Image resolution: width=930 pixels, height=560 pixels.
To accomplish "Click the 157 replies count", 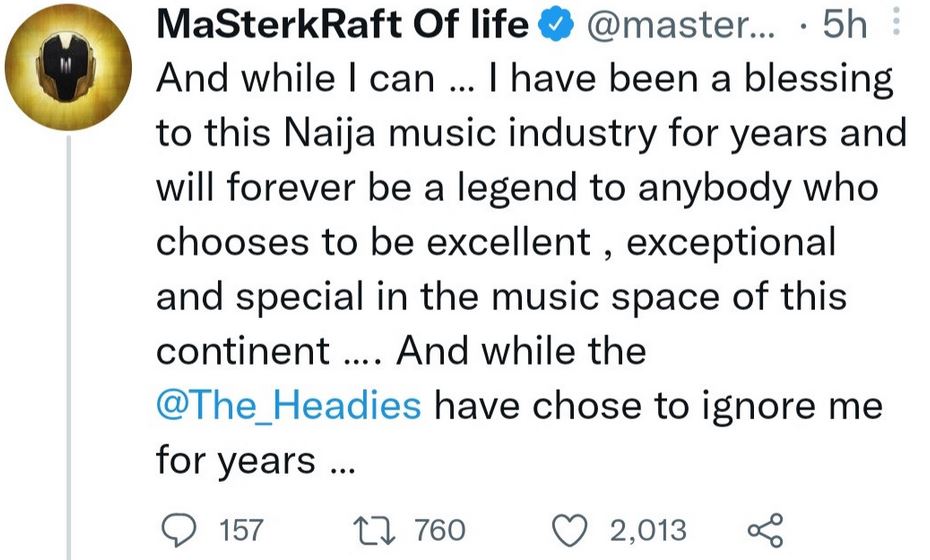I will [x=240, y=529].
